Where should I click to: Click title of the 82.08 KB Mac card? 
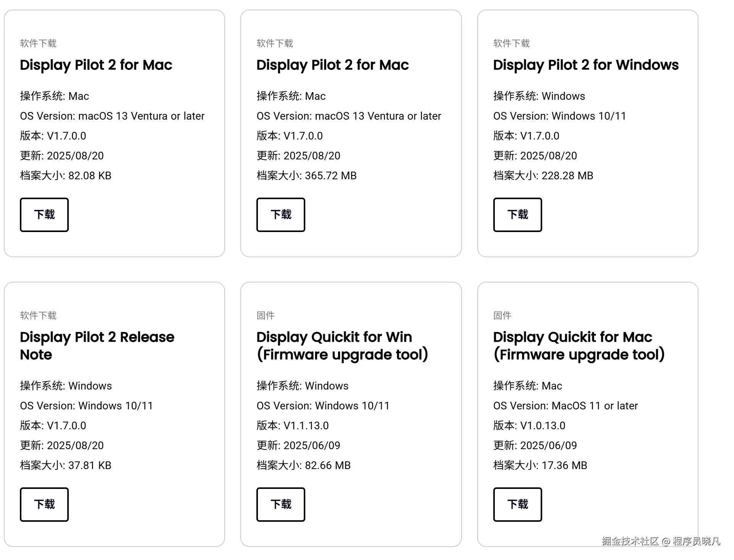point(96,65)
